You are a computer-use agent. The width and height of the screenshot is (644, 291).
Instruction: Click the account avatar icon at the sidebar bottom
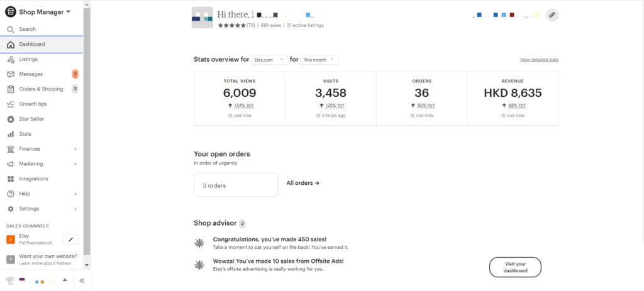[10, 280]
